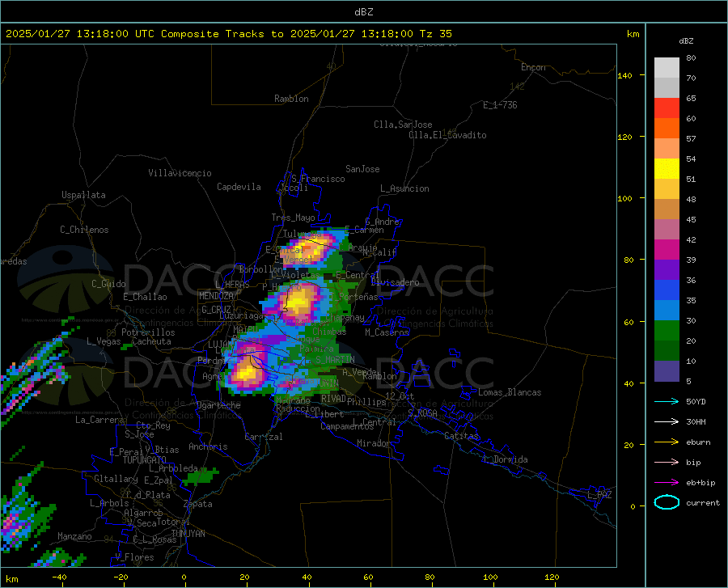Click the 'L_Asuncion' map label
Viewport: 728px width, 588px height.
404,188
